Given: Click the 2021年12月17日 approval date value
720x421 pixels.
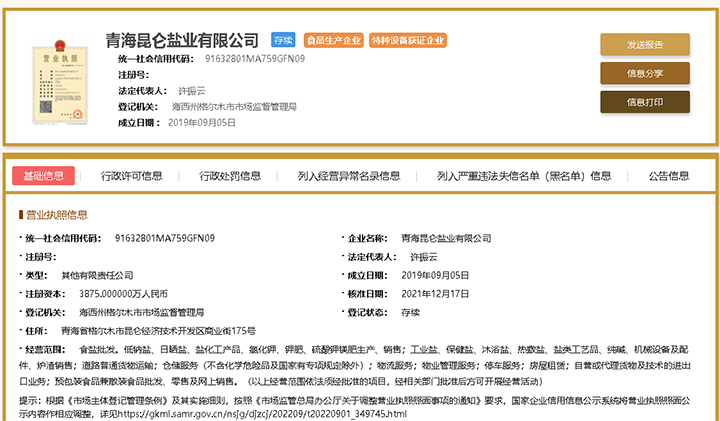Looking at the screenshot, I should pos(435,293).
